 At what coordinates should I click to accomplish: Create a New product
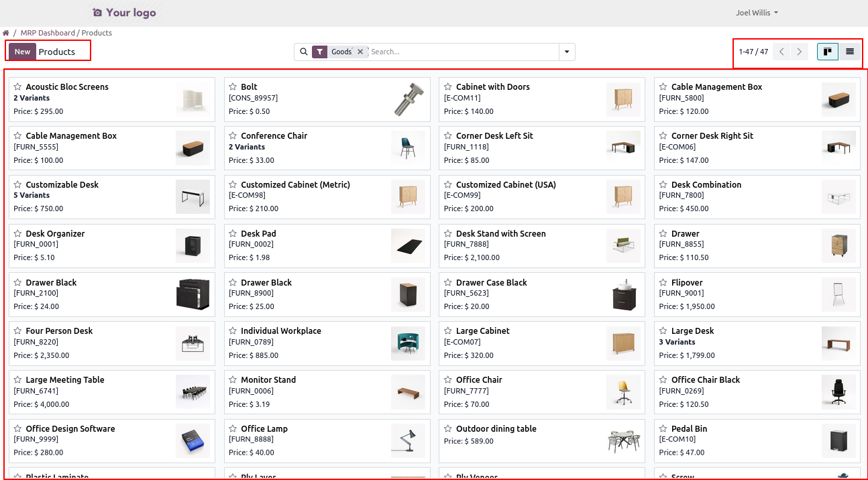coord(22,52)
